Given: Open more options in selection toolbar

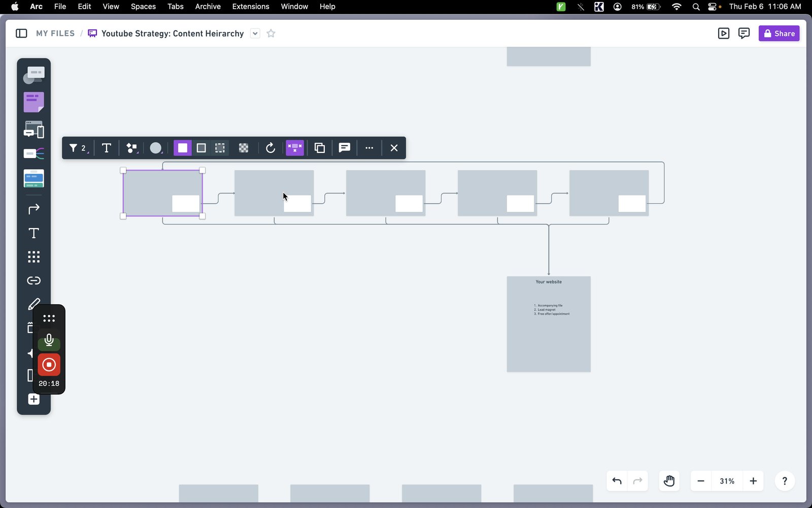Looking at the screenshot, I should click(x=369, y=148).
